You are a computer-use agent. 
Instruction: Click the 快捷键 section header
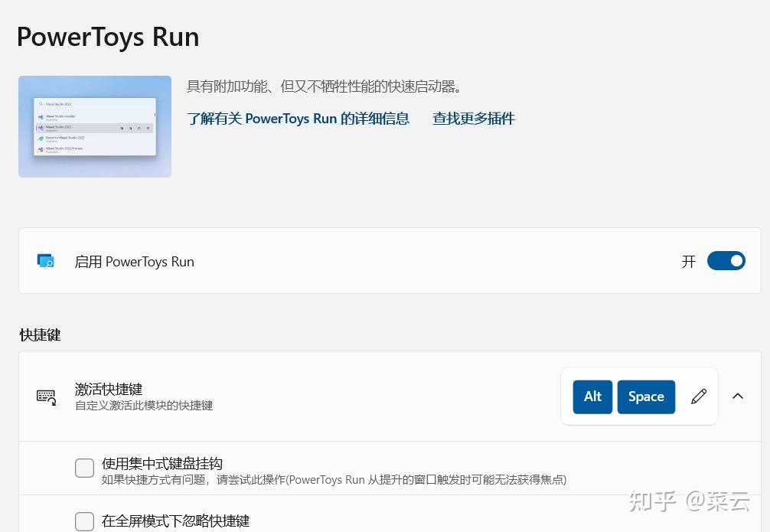pyautogui.click(x=39, y=335)
